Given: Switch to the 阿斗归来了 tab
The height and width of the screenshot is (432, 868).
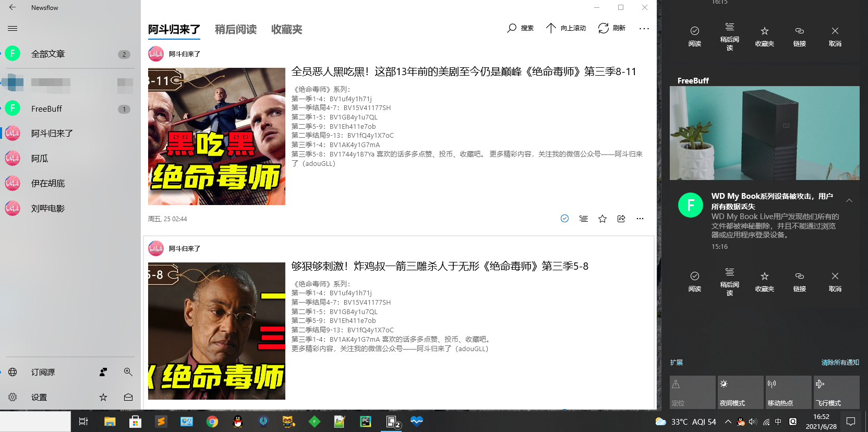Looking at the screenshot, I should pyautogui.click(x=174, y=30).
